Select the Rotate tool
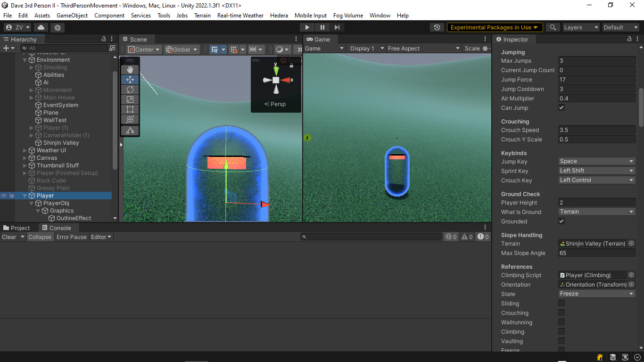 pos(130,89)
